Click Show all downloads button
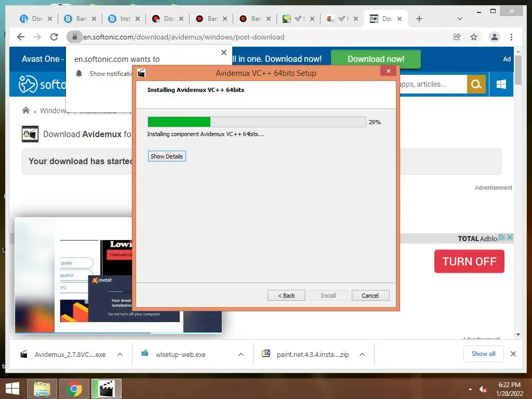The width and height of the screenshot is (532, 399). 484,354
